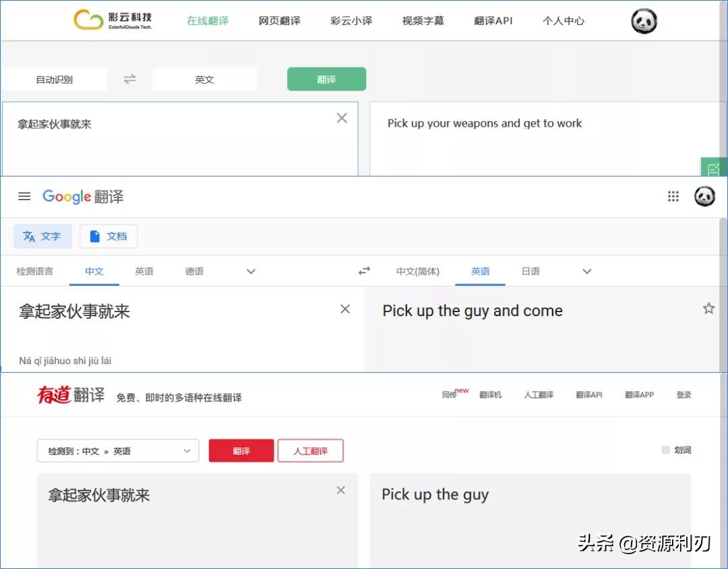Open Youdao language selector 检测到：中文 » 英语
Image resolution: width=728 pixels, height=569 pixels.
click(x=118, y=450)
